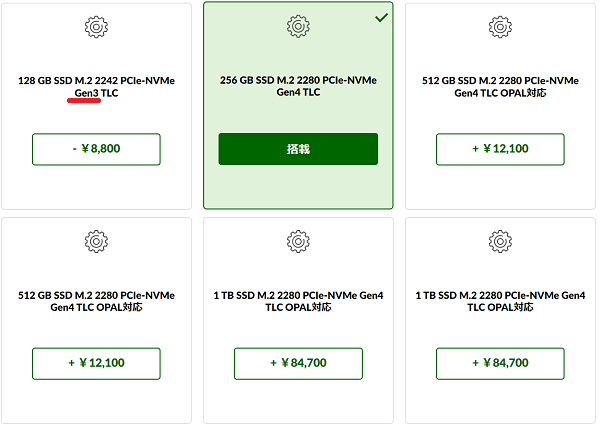Click the first 1 TB SSD Gen4 TLC OPAL対応 title
The image size is (600, 428).
click(298, 301)
